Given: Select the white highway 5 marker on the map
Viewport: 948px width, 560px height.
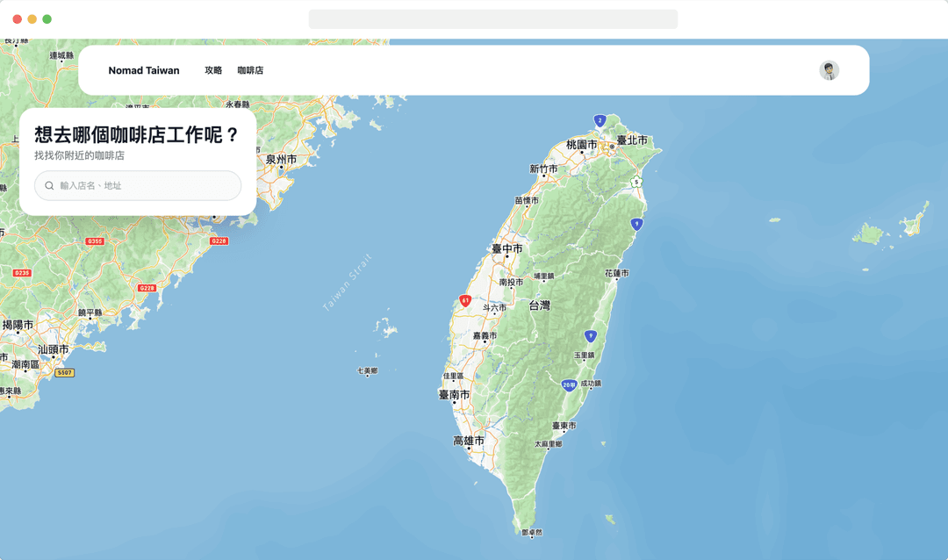Looking at the screenshot, I should tap(636, 182).
